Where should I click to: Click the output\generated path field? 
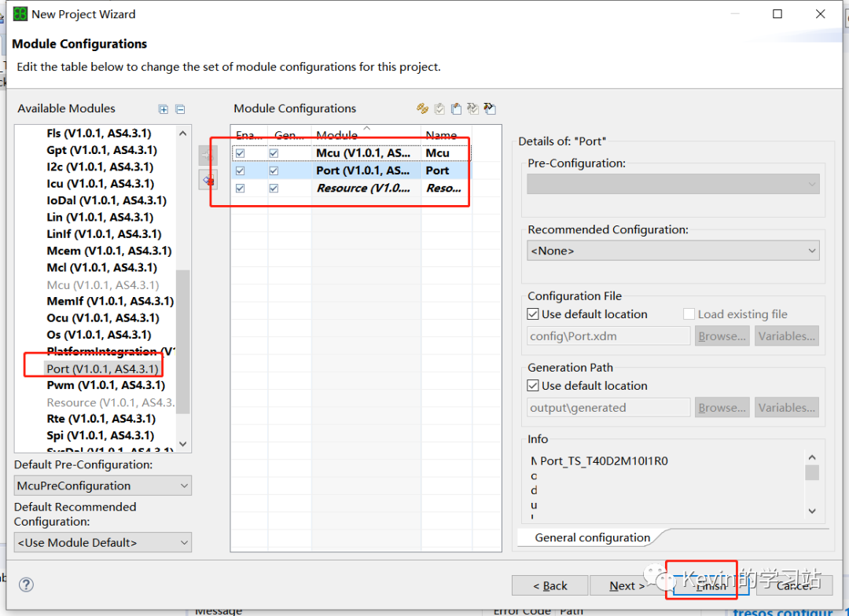(608, 407)
